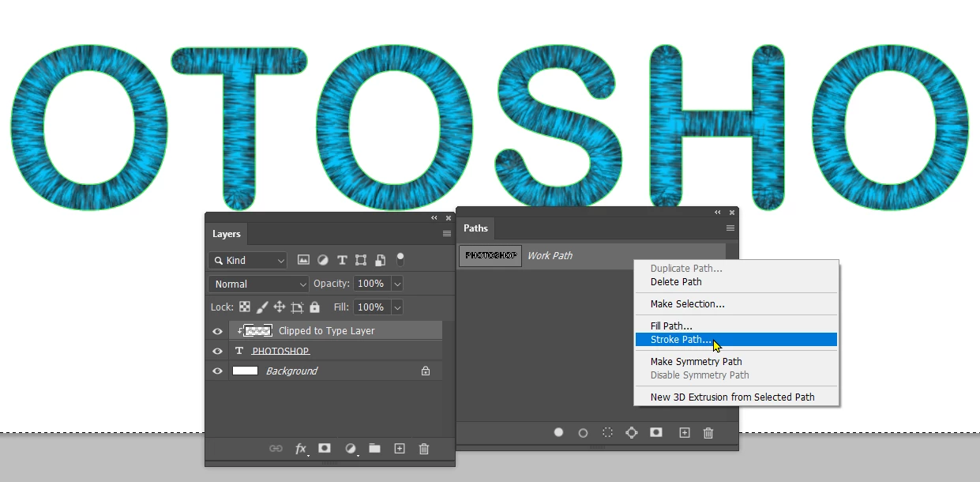
Task: Lock image pixels brush icon
Action: (x=262, y=307)
